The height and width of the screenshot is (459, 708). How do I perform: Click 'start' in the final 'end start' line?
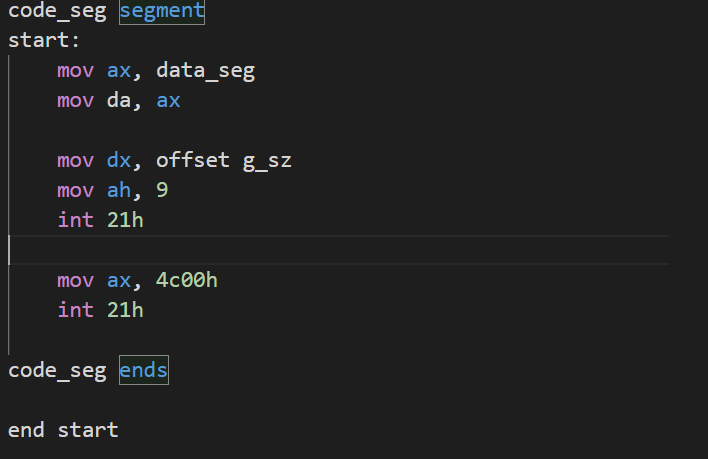tap(88, 430)
